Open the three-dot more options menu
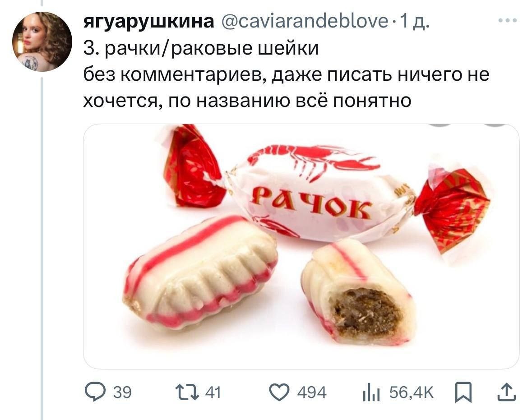 pos(508,21)
